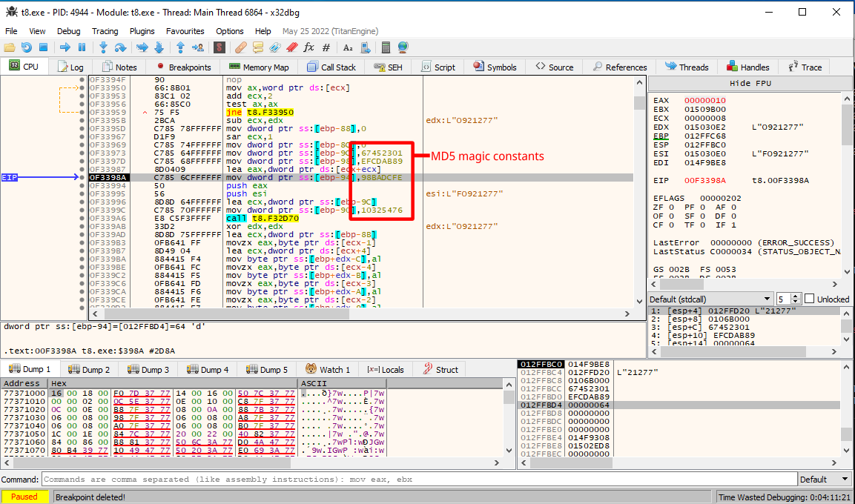The width and height of the screenshot is (855, 504).
Task: Click the Hide FPU button
Action: [x=750, y=83]
